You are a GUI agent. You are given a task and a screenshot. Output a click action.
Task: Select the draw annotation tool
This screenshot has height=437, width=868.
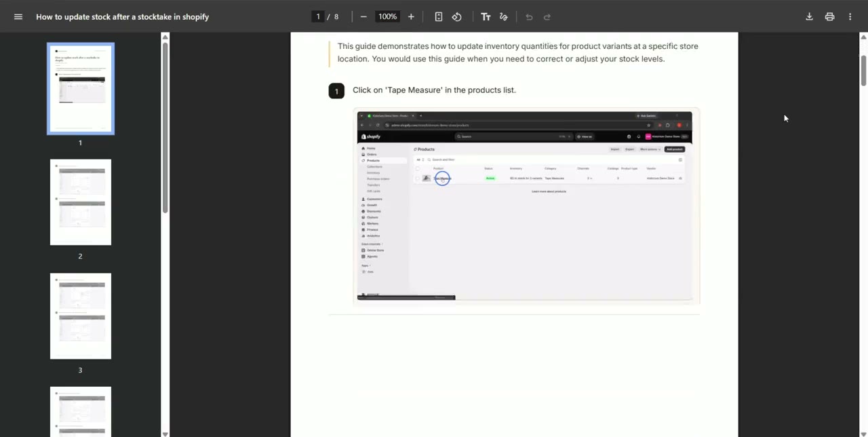coord(504,16)
